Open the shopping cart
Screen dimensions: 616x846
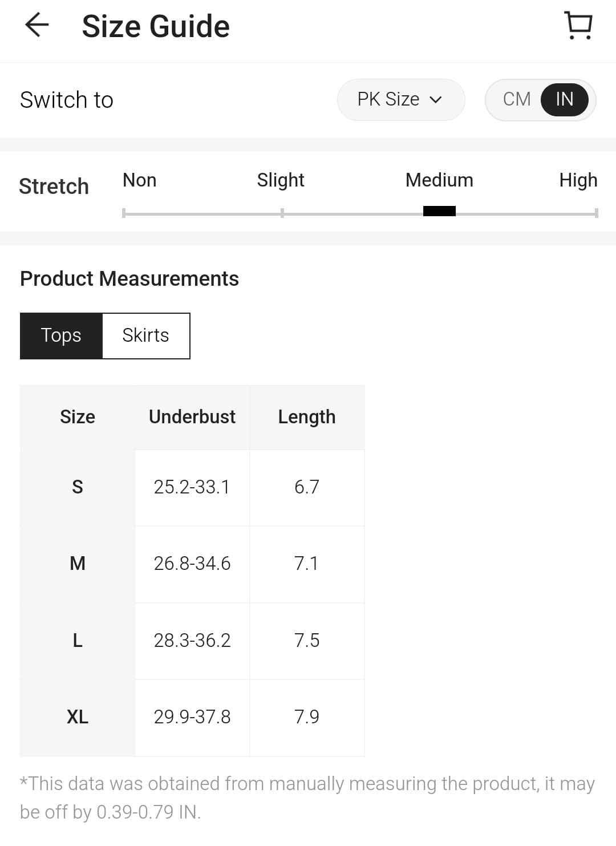(578, 26)
